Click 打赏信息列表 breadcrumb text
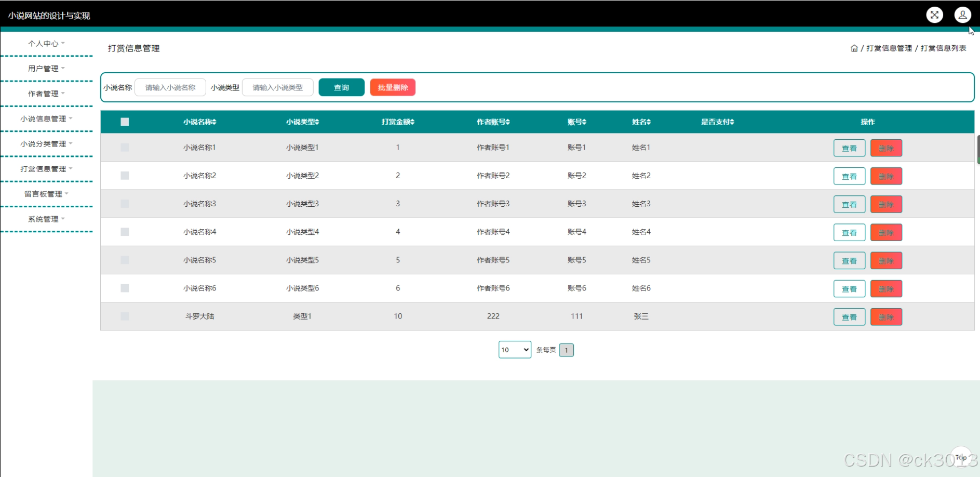This screenshot has height=477, width=980. coord(943,48)
